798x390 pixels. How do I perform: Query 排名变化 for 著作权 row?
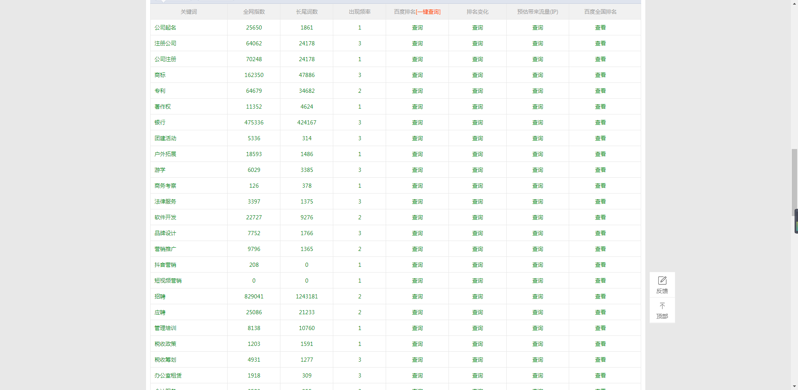point(477,106)
